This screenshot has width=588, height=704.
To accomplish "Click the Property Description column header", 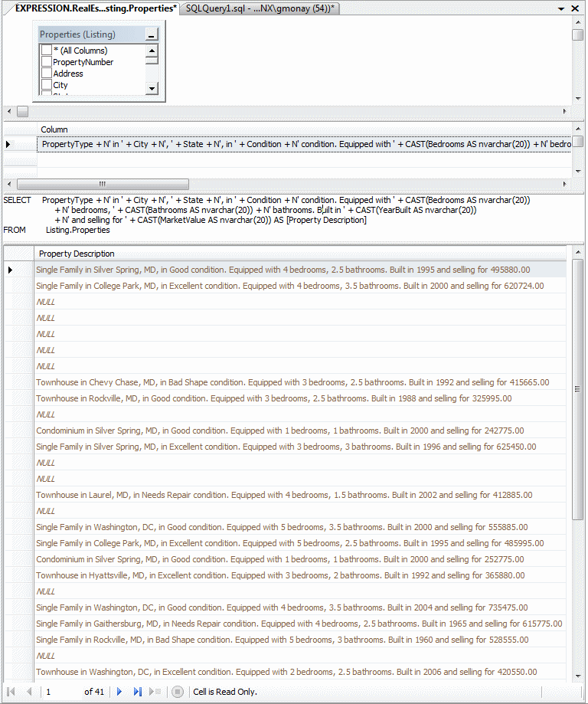I will (300, 254).
